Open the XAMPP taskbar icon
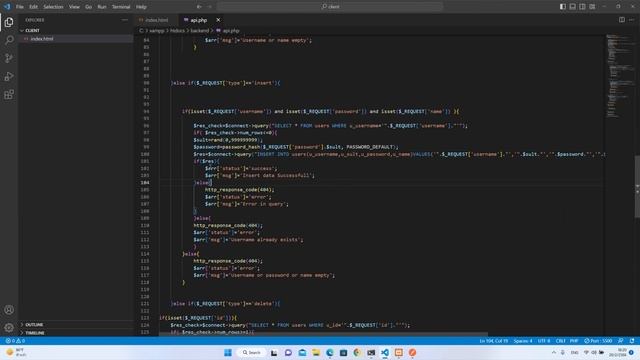 (x=399, y=353)
